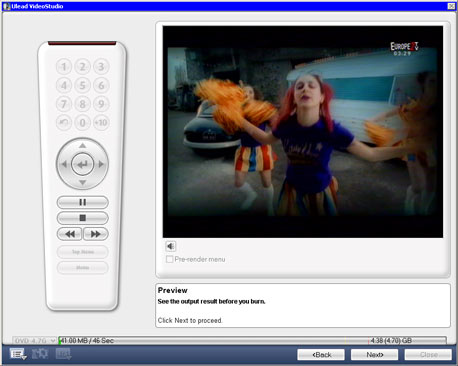Pause playback on the remote control
The image size is (458, 366).
pyautogui.click(x=82, y=202)
